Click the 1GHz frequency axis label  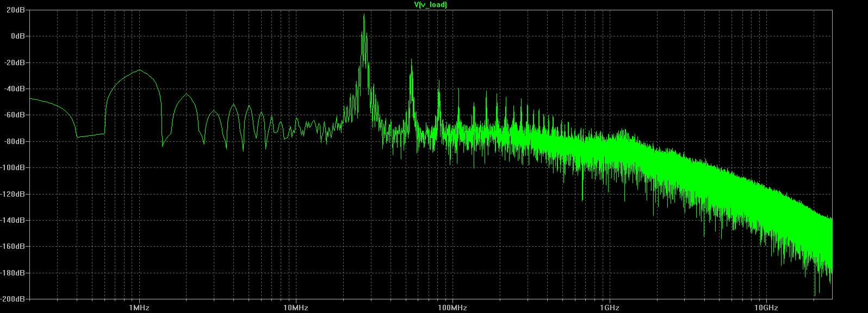click(610, 308)
